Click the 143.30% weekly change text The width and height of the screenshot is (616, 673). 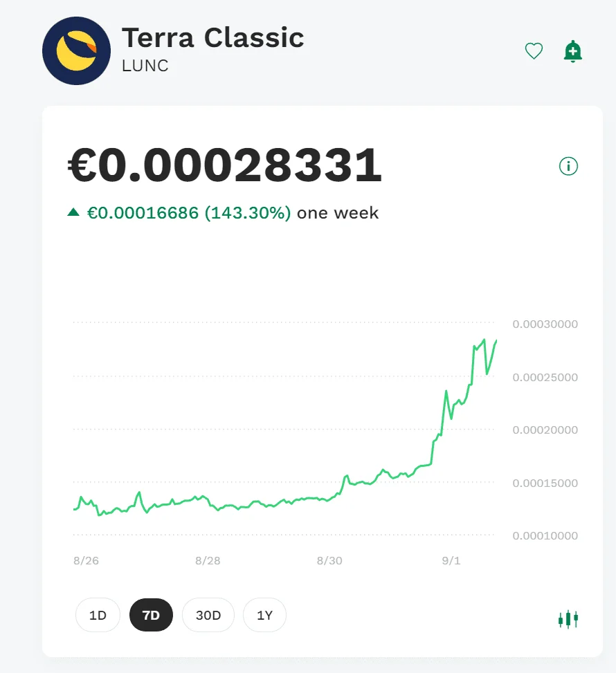(248, 213)
